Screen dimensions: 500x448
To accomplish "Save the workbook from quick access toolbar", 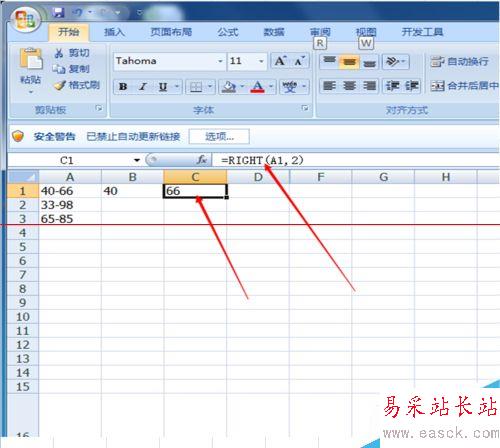I will 59,13.
